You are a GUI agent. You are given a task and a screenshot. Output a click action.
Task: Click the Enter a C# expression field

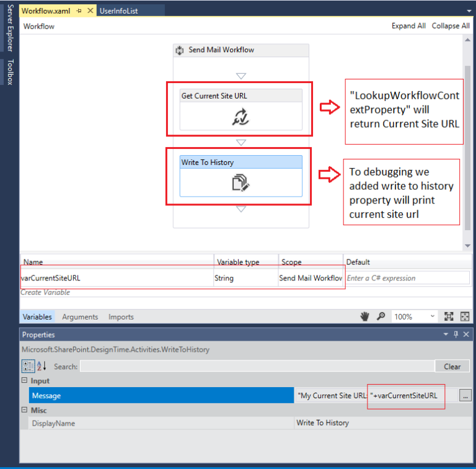click(407, 278)
